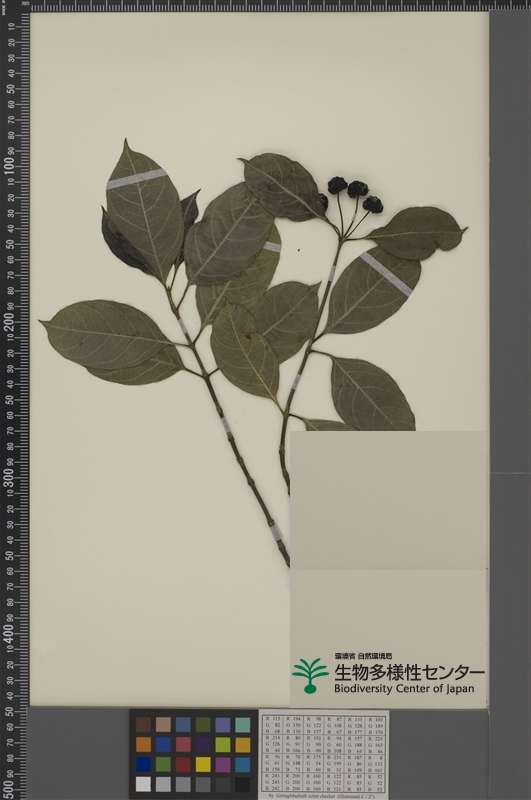
Task: Pick the orange swatch starting the second row
Action: point(143,744)
